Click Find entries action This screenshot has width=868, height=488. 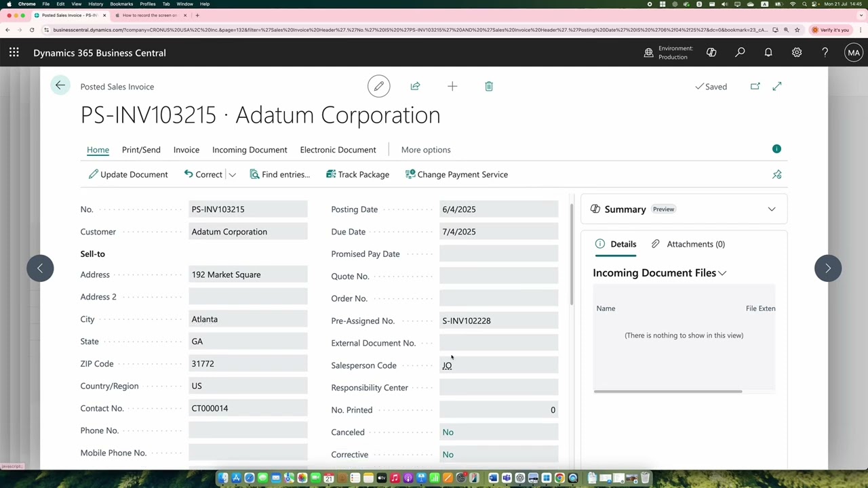[x=279, y=174]
